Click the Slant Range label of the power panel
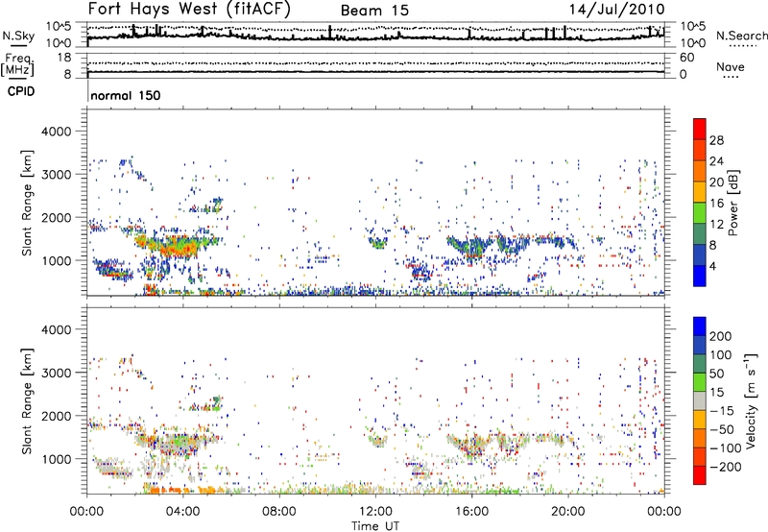Viewport: 768px width, 532px height. tap(27, 203)
